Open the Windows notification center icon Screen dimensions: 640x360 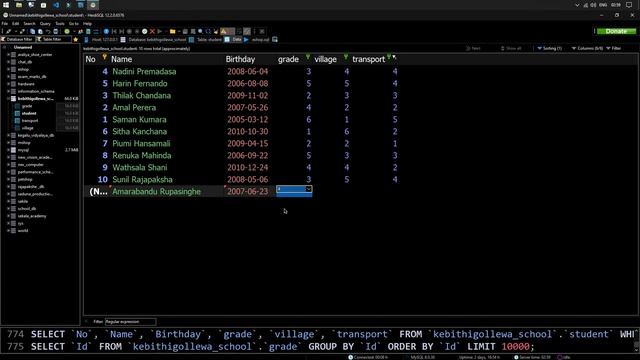point(629,5)
